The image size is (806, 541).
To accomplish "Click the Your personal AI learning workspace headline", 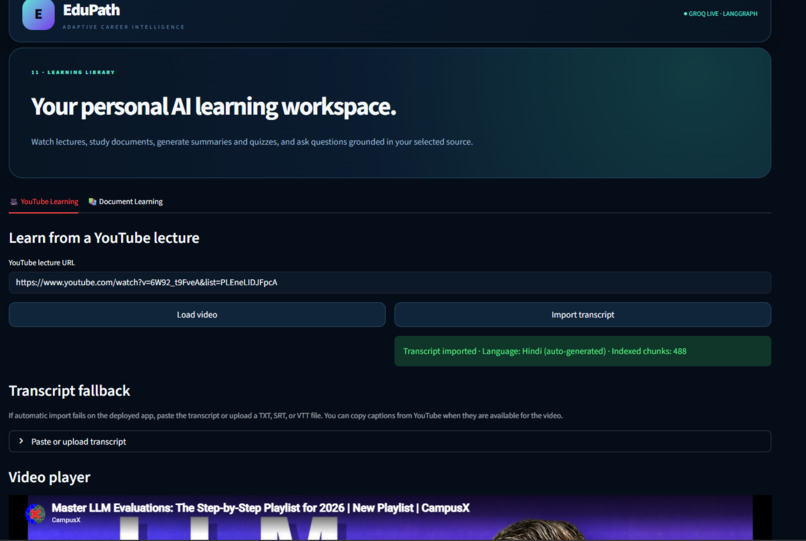I will [213, 107].
